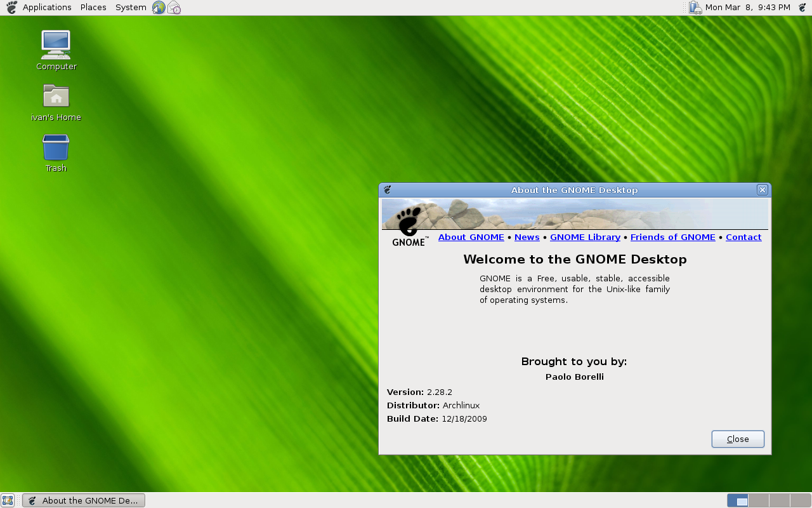Screen dimensions: 812x508
Task: Open the News link in dialog
Action: [x=527, y=237]
